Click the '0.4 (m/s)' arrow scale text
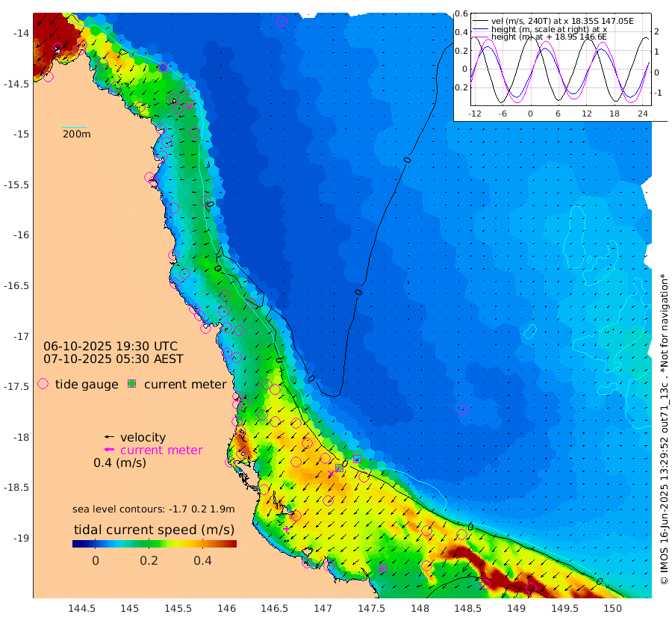672x623 pixels. [120, 462]
